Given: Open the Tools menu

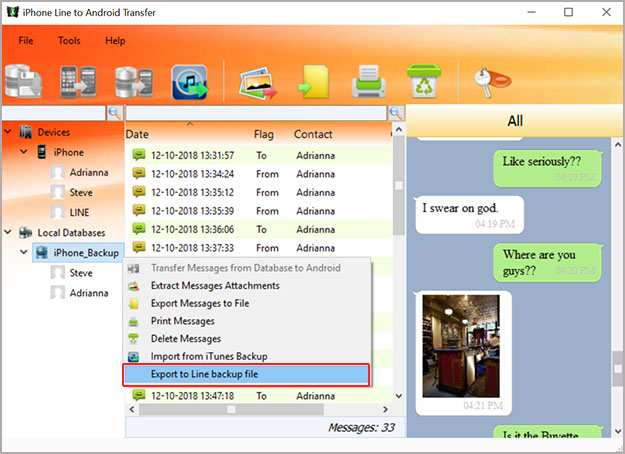Looking at the screenshot, I should [69, 41].
